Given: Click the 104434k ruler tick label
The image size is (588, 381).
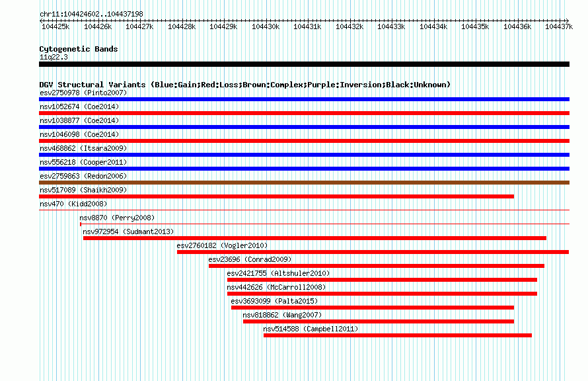Looking at the screenshot, I should click(x=433, y=26).
